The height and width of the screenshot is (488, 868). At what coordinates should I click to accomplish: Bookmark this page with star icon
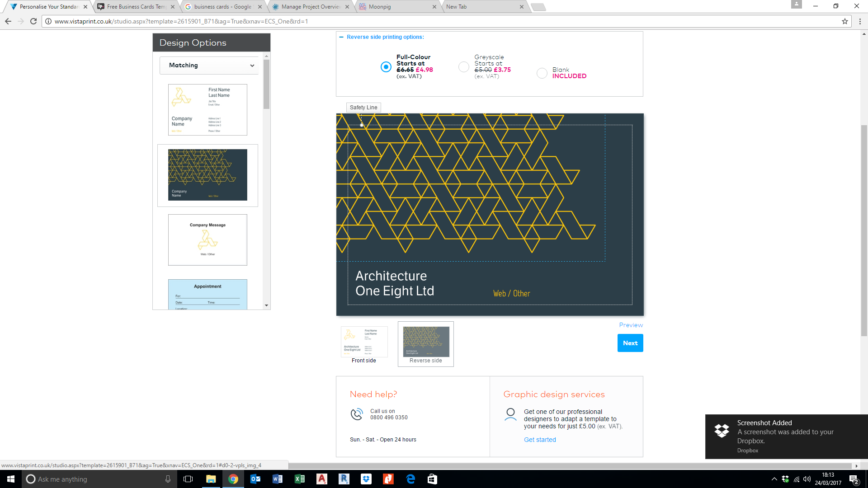[844, 21]
